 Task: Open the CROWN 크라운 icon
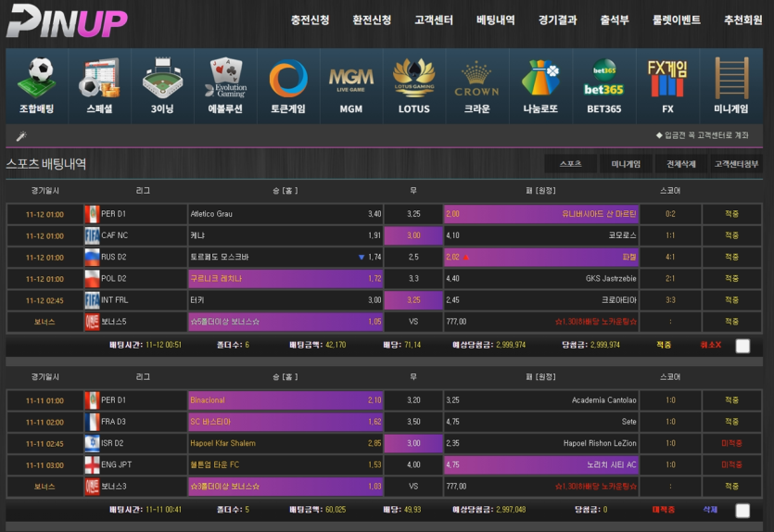tap(476, 79)
